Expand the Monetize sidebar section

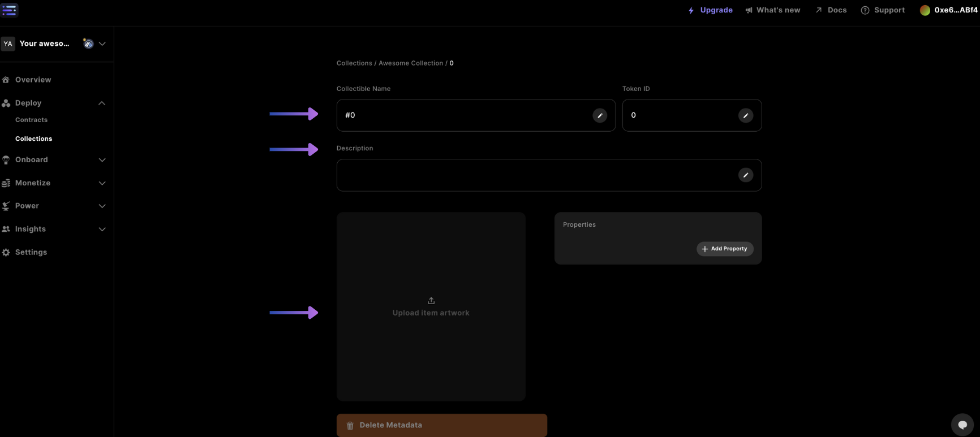tap(102, 183)
